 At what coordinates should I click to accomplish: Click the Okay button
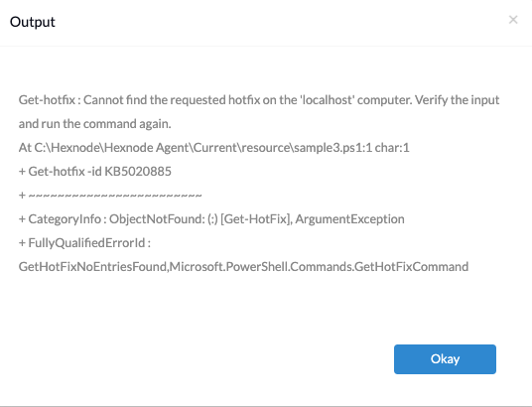[445, 359]
